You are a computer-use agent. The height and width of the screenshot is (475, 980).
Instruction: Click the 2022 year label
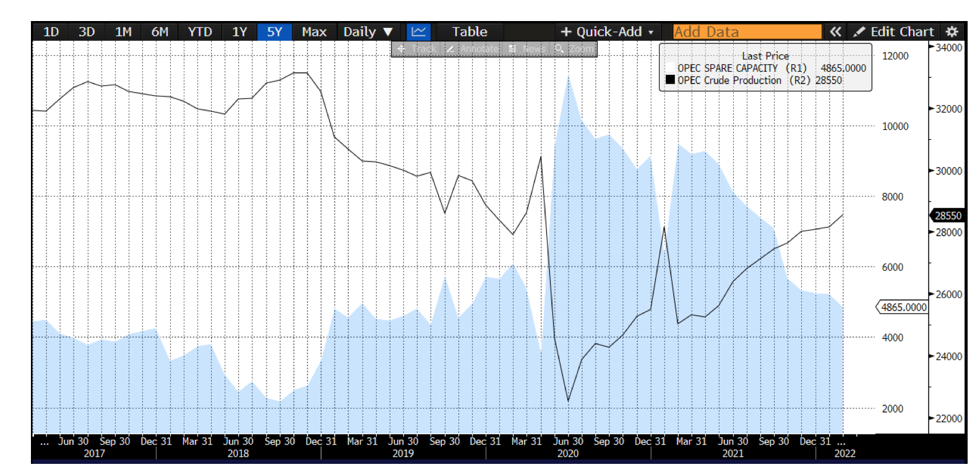845,453
